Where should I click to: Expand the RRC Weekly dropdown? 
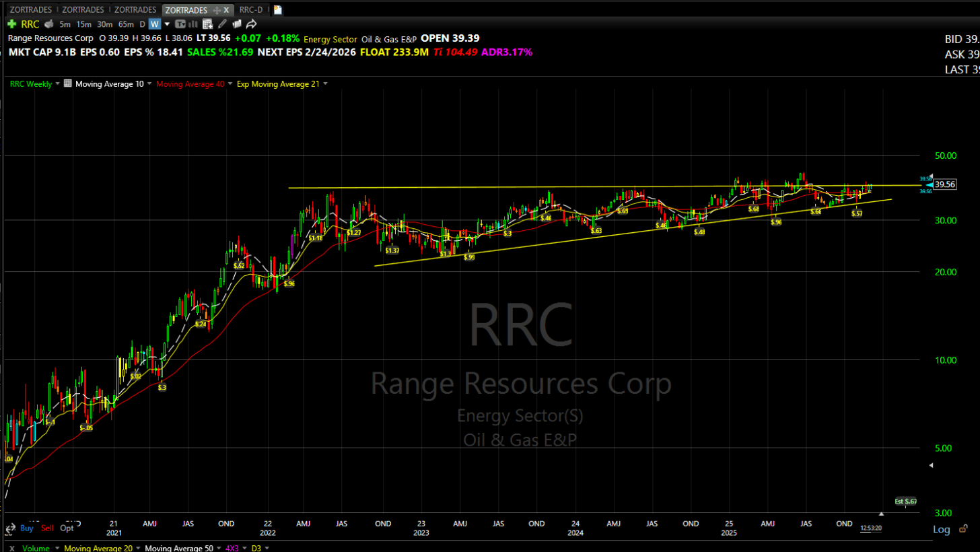57,84
